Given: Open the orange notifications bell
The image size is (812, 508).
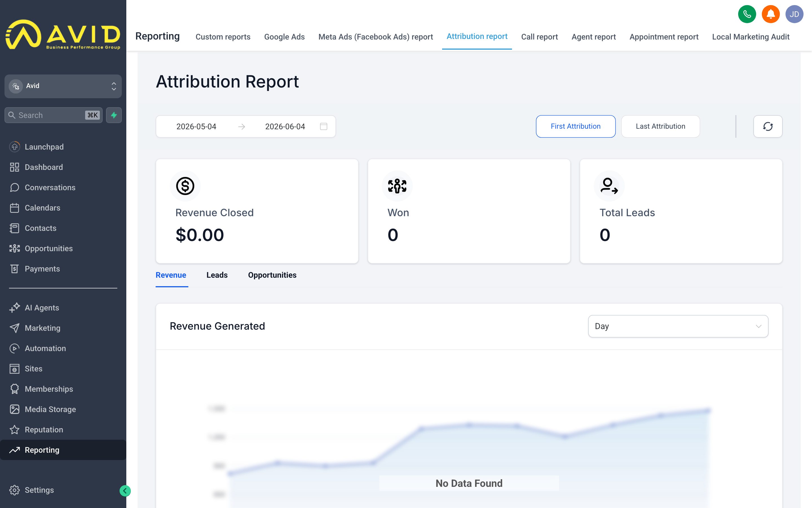Looking at the screenshot, I should 770,14.
